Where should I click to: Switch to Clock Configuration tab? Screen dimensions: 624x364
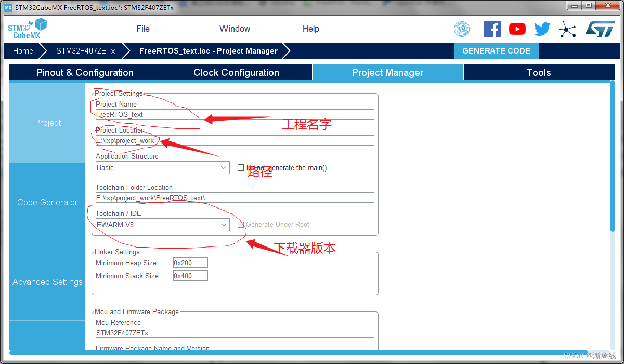coord(236,73)
